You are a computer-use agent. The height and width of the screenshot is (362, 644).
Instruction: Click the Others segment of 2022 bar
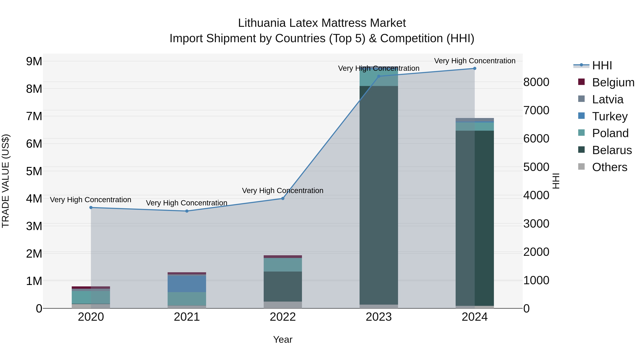tap(283, 305)
